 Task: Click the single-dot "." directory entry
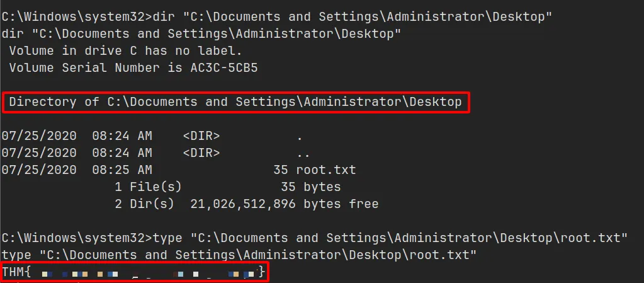300,136
